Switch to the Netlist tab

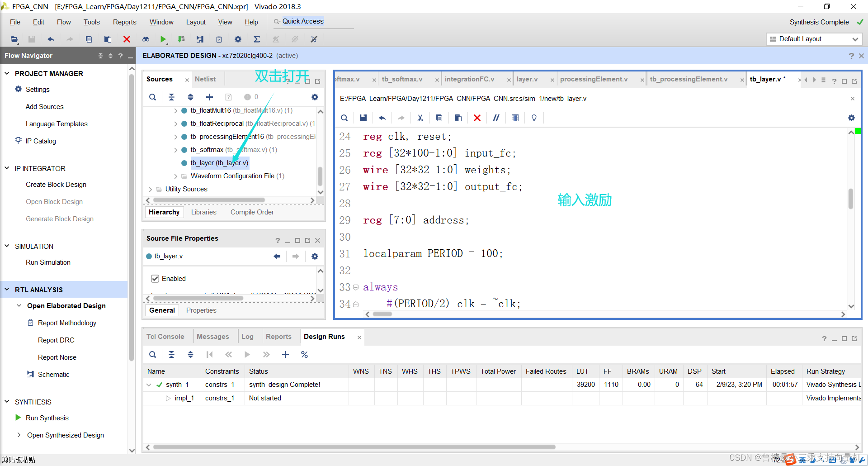tap(205, 79)
